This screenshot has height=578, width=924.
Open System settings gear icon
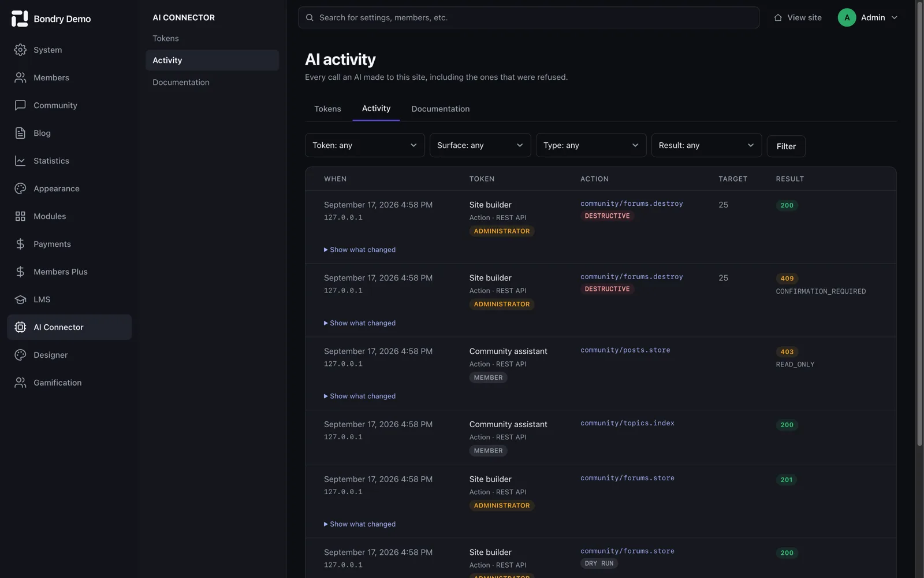point(20,50)
